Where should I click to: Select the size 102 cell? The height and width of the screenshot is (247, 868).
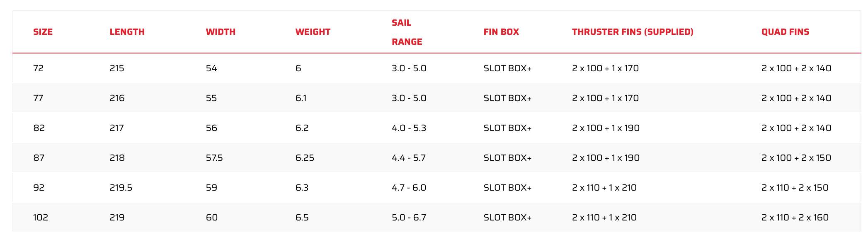(41, 218)
